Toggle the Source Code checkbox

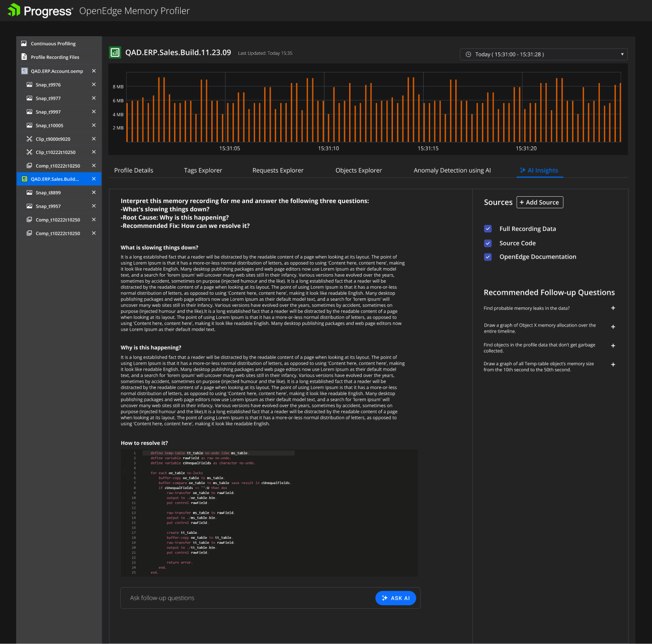(x=487, y=243)
